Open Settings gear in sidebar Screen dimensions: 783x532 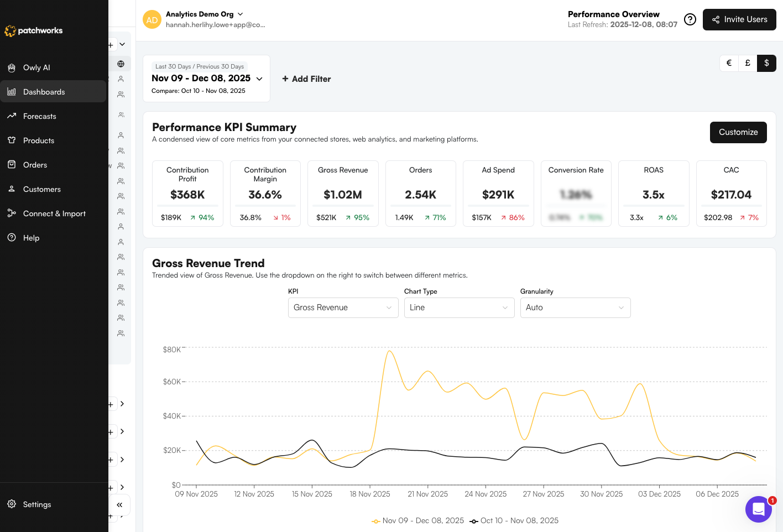(36, 504)
